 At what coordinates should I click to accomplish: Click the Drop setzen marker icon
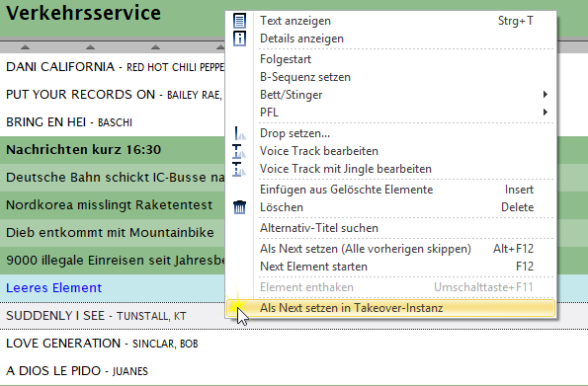(239, 133)
